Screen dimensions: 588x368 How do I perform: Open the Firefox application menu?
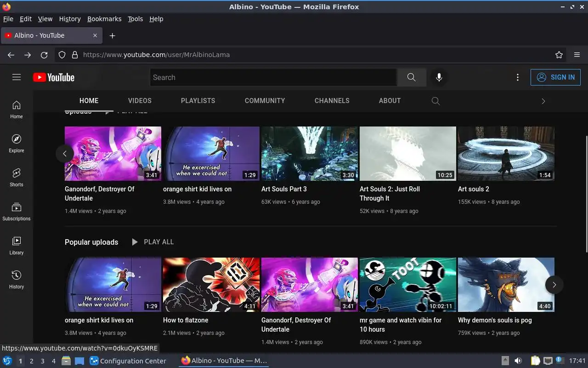(x=577, y=55)
